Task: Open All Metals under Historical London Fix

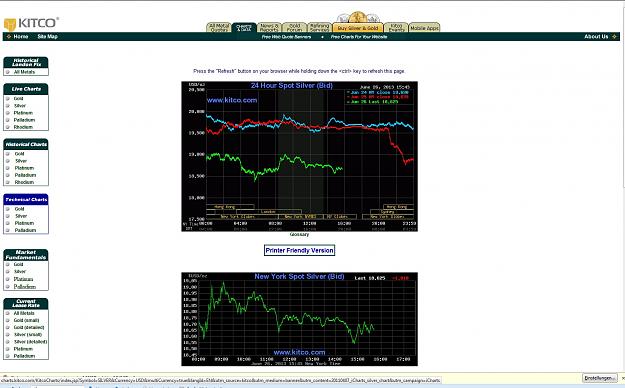Action: (24, 72)
